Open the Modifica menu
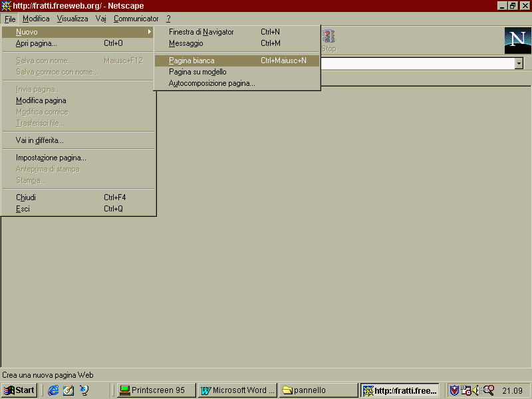Screen dimensions: 532x399 (36, 19)
